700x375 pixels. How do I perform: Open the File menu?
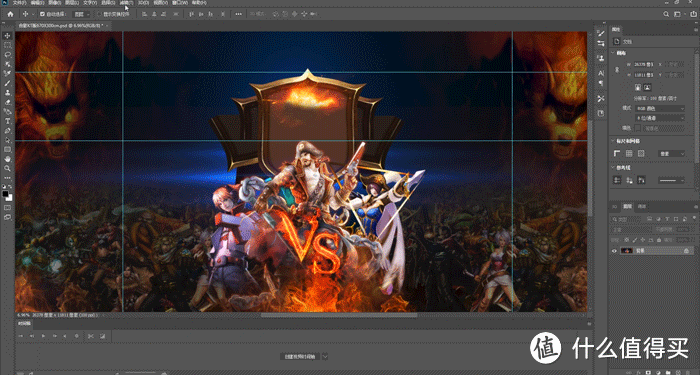click(19, 3)
